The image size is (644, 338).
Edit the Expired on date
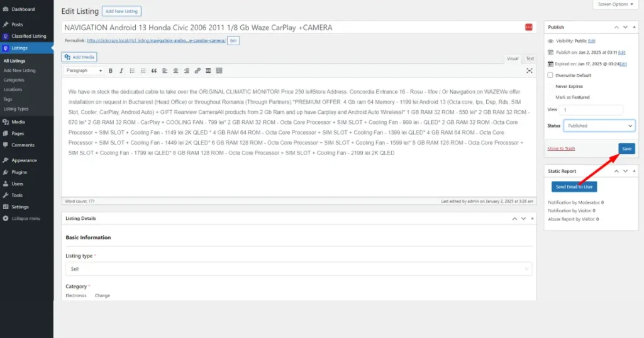623,64
